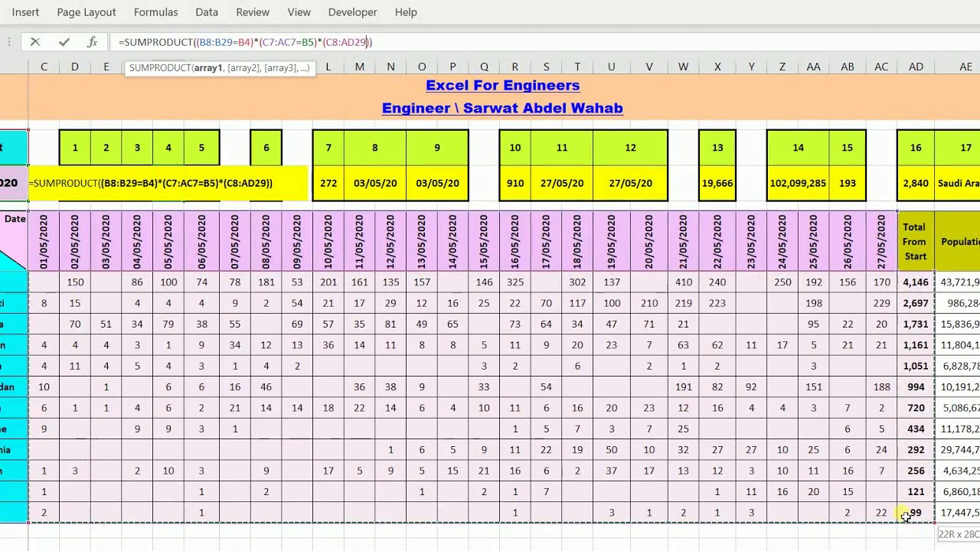
Task: Select the total value 2,697
Action: 916,303
